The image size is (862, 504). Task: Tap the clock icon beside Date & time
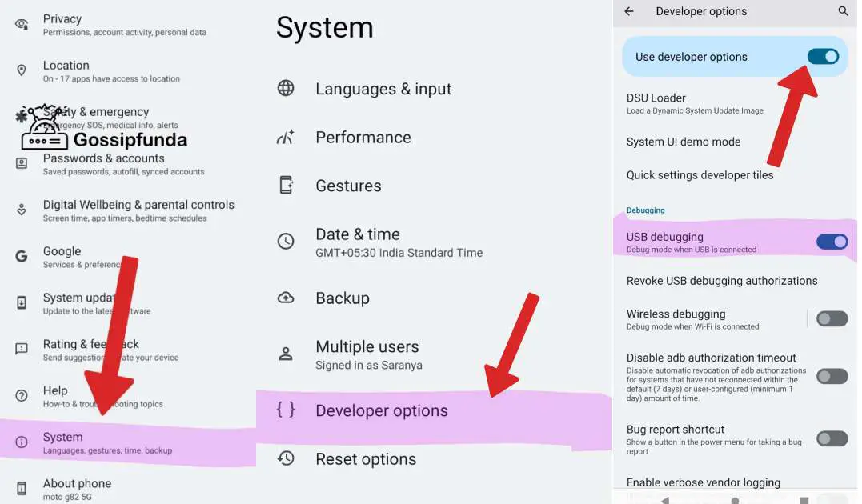point(285,241)
